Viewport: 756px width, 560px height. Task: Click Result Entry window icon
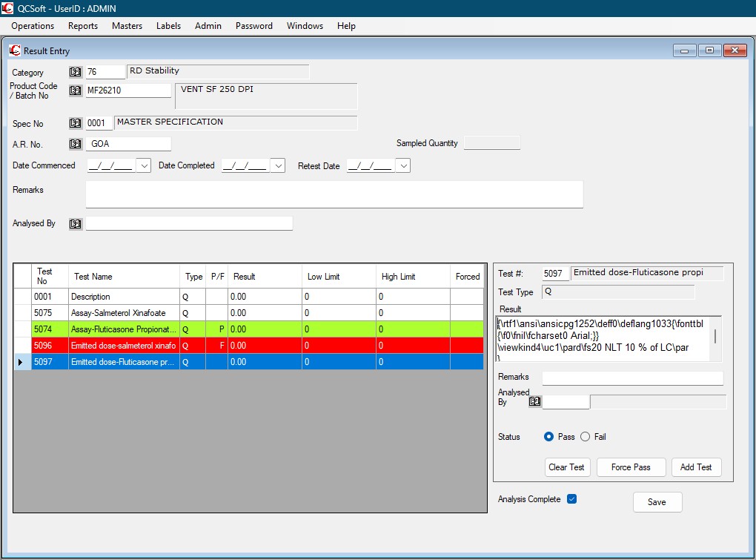pyautogui.click(x=15, y=50)
